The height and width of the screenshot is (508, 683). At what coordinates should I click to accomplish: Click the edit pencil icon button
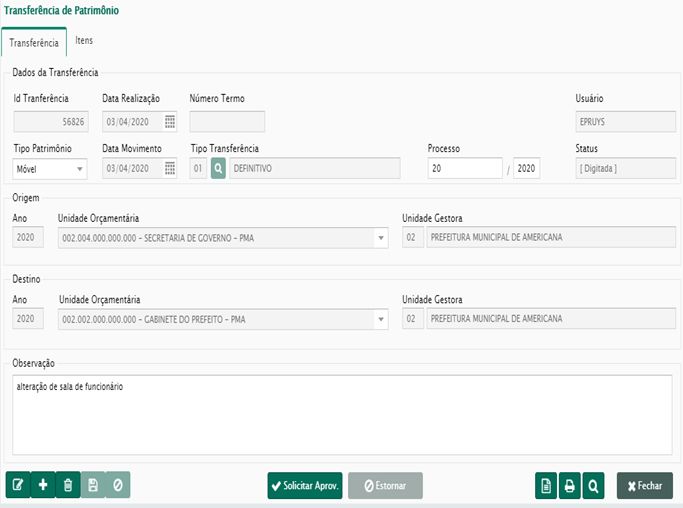18,485
